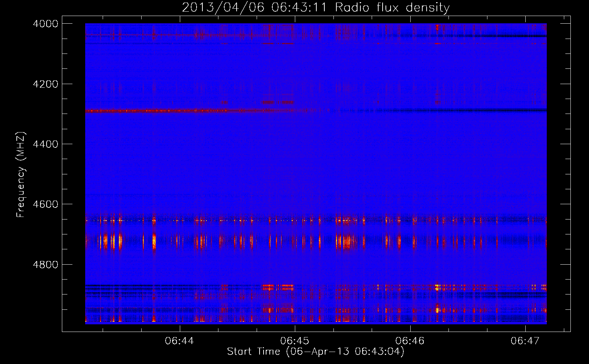Click the 4800 frequency tick label
589x364 pixels.
click(46, 265)
